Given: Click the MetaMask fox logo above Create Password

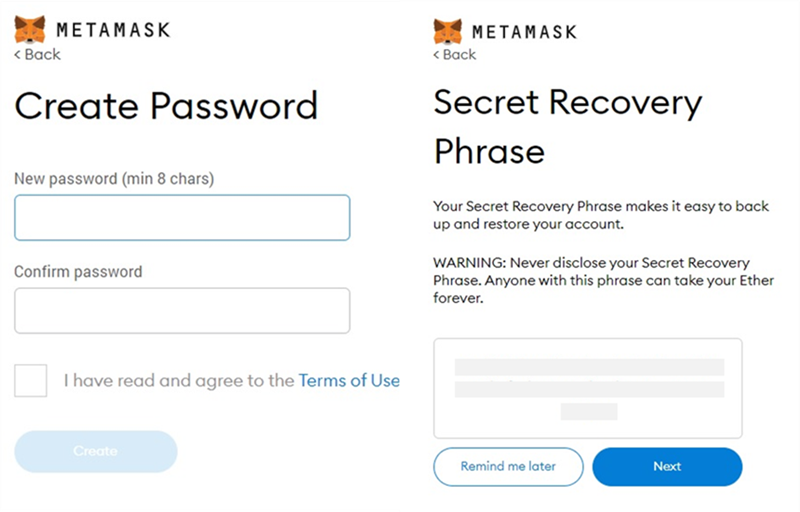Looking at the screenshot, I should click(30, 30).
